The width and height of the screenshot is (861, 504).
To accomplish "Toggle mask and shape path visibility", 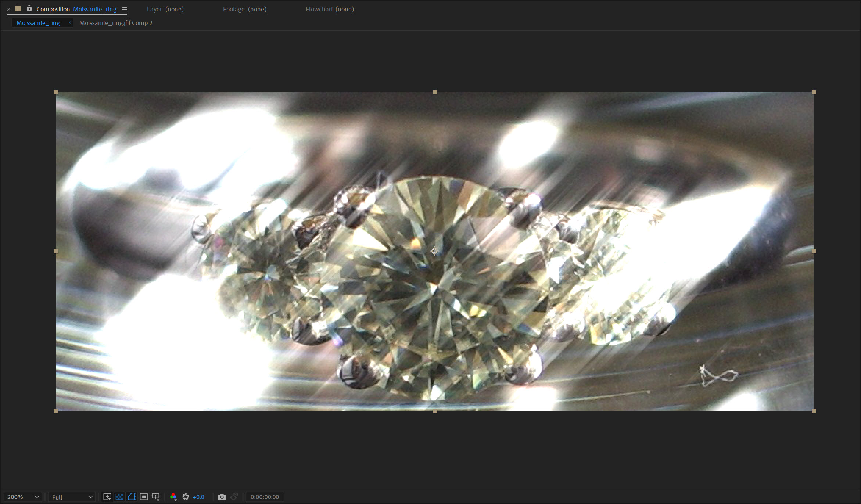I will pyautogui.click(x=132, y=497).
